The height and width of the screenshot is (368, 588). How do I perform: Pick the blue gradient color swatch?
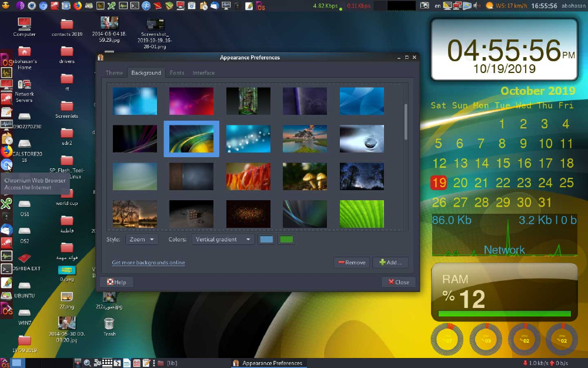(266, 239)
